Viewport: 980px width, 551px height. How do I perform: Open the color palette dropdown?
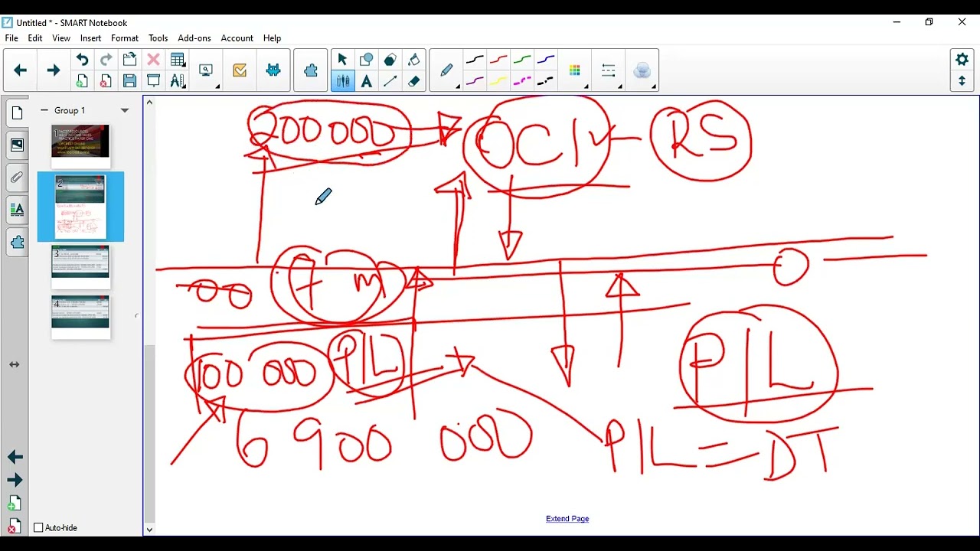click(x=576, y=70)
